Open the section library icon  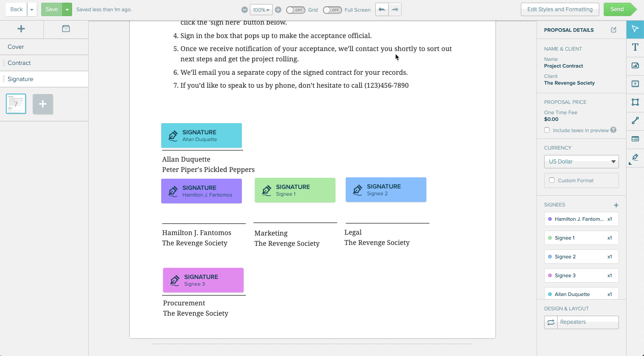point(66,29)
